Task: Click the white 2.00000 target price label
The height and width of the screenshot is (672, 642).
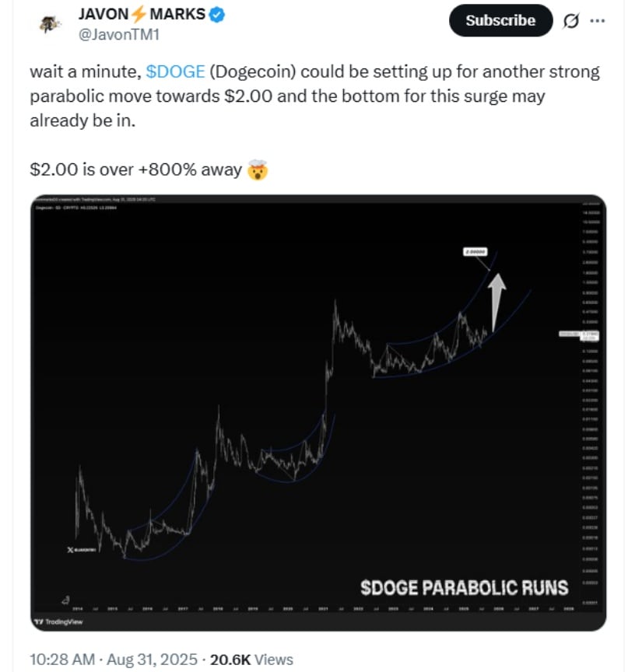Action: click(x=475, y=251)
